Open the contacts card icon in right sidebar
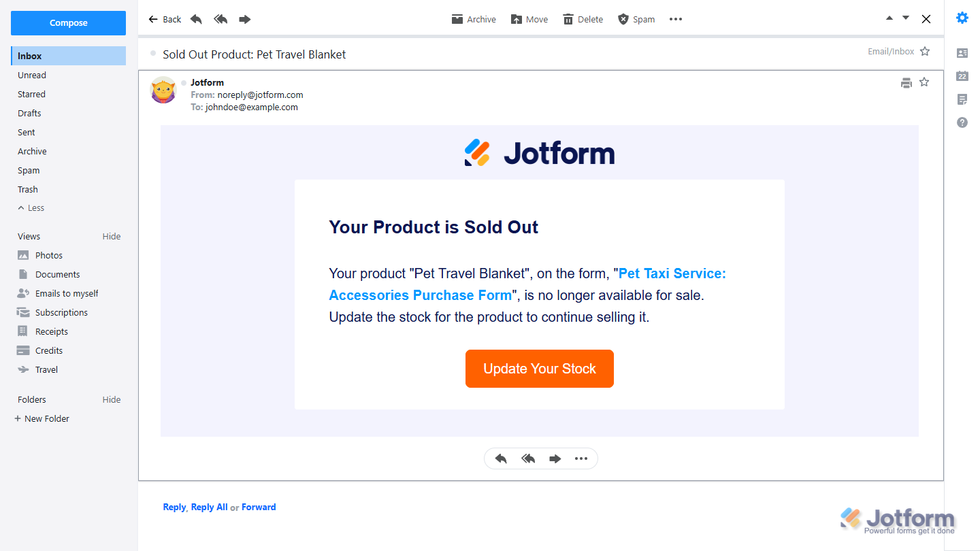Screen dimensions: 980x551 pyautogui.click(x=962, y=53)
